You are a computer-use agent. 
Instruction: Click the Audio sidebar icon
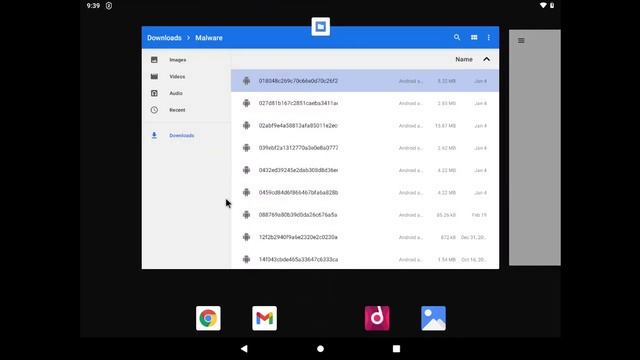[154, 93]
